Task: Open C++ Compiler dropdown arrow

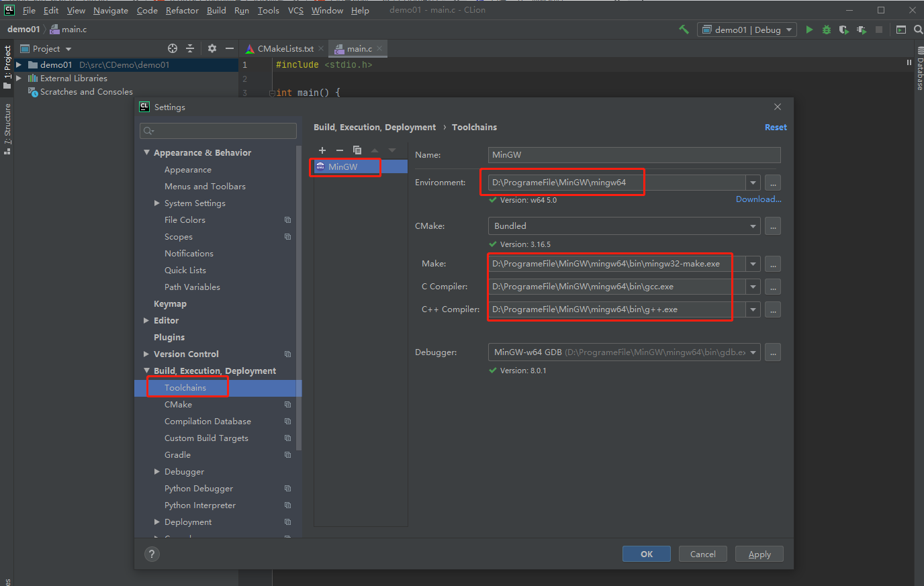Action: [x=753, y=309]
